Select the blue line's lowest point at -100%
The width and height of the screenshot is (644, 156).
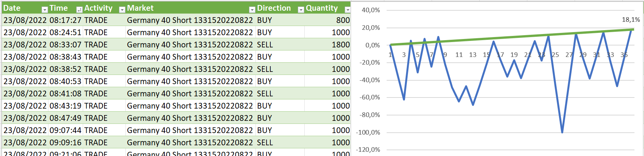point(562,132)
